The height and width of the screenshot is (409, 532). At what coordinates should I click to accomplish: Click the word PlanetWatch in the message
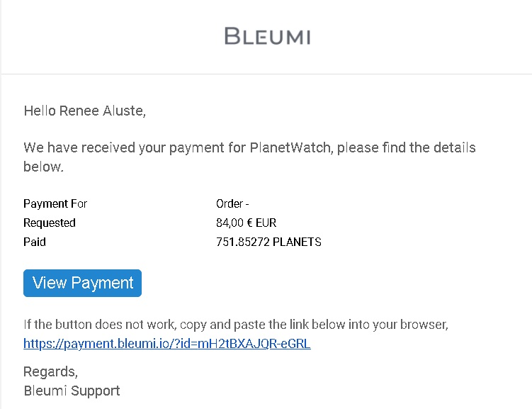point(291,147)
